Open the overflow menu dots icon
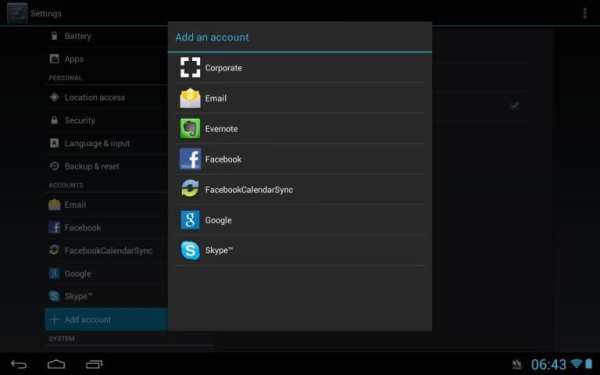Screen dimensions: 600x375 585,13
